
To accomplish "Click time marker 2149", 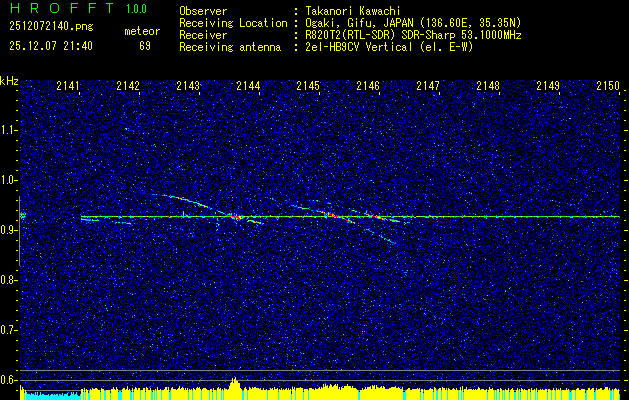I will click(548, 86).
